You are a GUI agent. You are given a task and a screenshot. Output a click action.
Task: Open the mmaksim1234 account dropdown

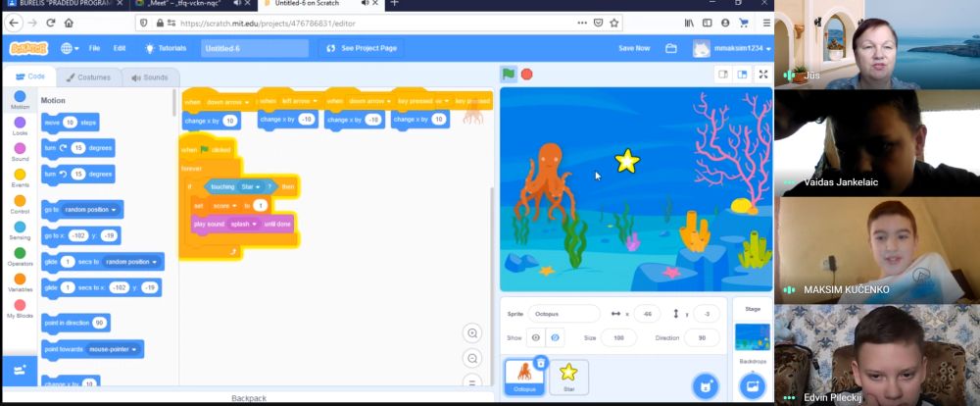point(732,49)
